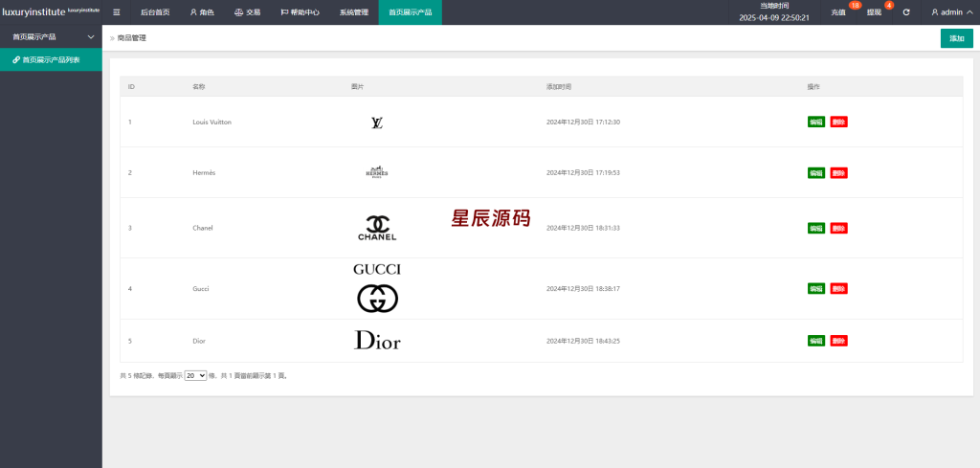Click the 添加 button
The image size is (980, 468).
pos(956,38)
